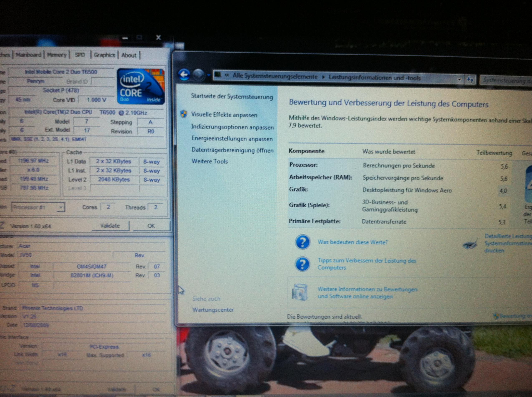Click the OK button in CPU-Z
Screen dimensions: 532x397
click(151, 226)
